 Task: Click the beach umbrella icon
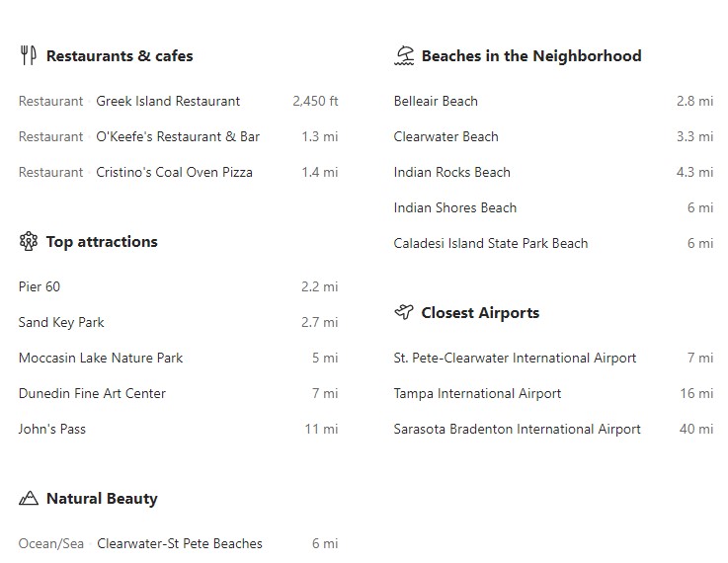tap(403, 55)
